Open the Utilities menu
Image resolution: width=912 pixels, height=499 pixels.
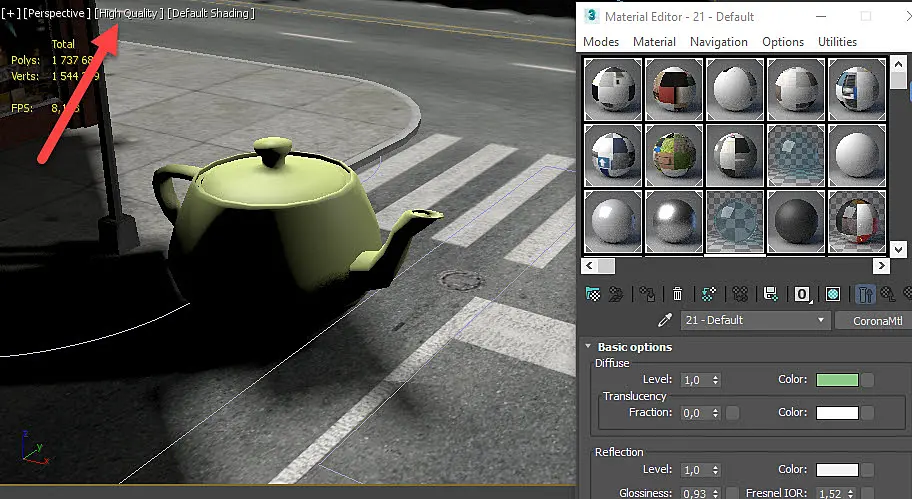click(x=838, y=42)
